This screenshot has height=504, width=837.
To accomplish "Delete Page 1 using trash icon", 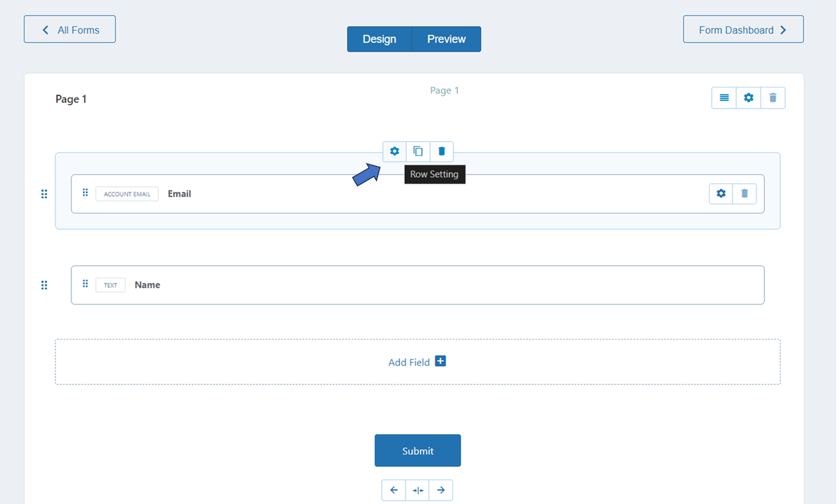I will pos(773,98).
